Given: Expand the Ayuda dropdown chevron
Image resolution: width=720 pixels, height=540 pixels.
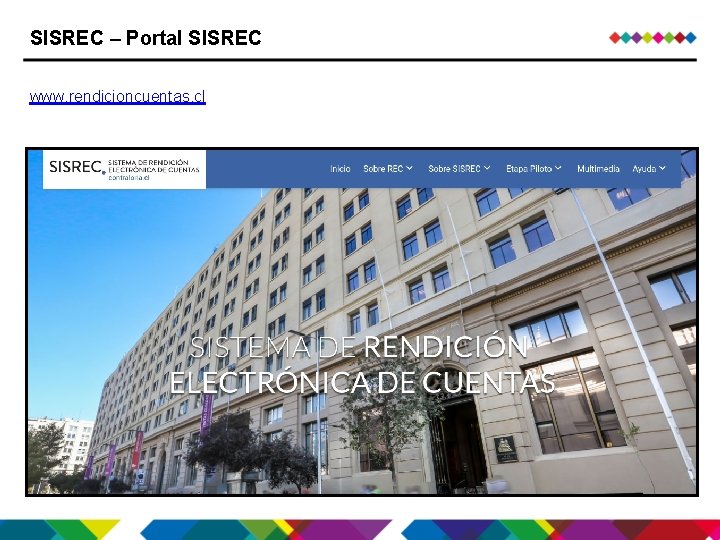Looking at the screenshot, I should pyautogui.click(x=663, y=169).
